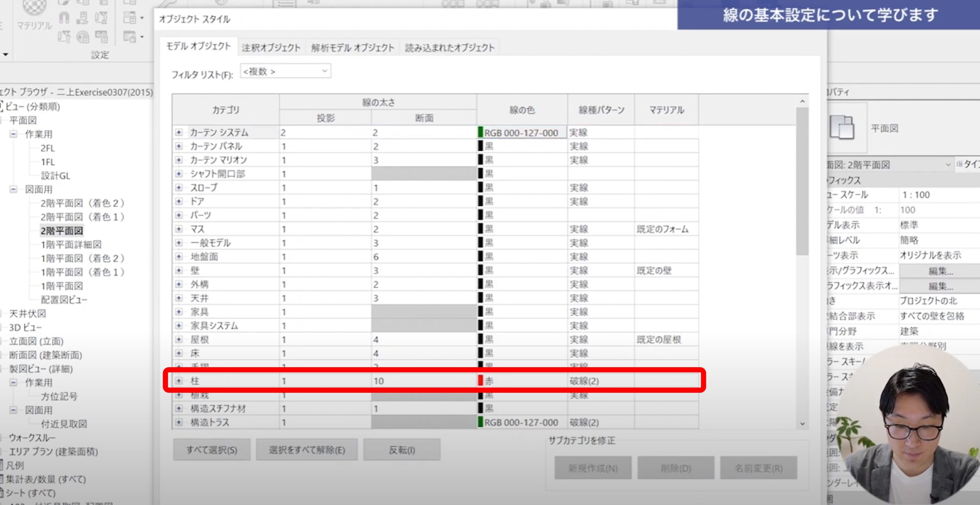Click the Material sphere icon

[x=34, y=7]
